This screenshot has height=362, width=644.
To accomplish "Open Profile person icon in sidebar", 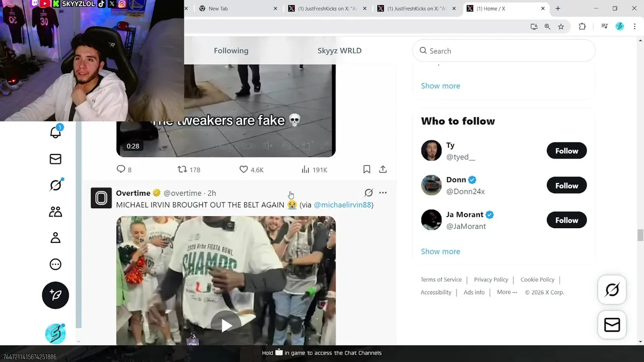I will click(x=55, y=238).
